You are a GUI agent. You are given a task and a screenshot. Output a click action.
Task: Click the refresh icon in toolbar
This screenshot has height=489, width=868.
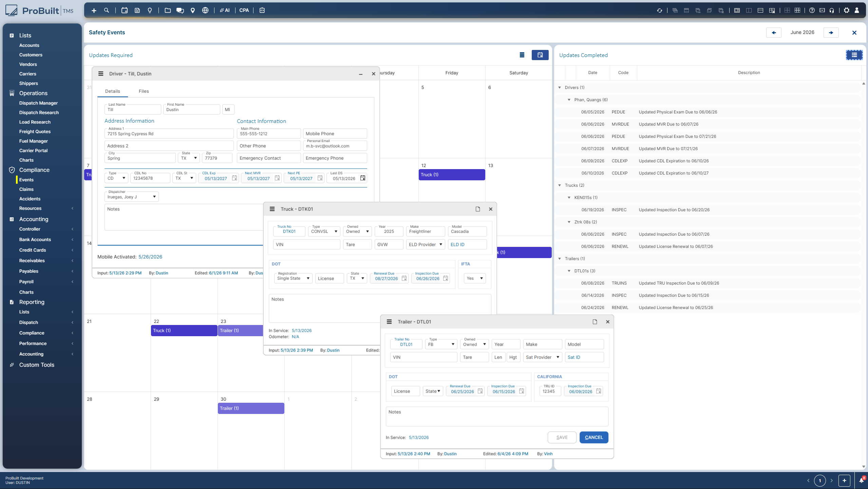(659, 11)
